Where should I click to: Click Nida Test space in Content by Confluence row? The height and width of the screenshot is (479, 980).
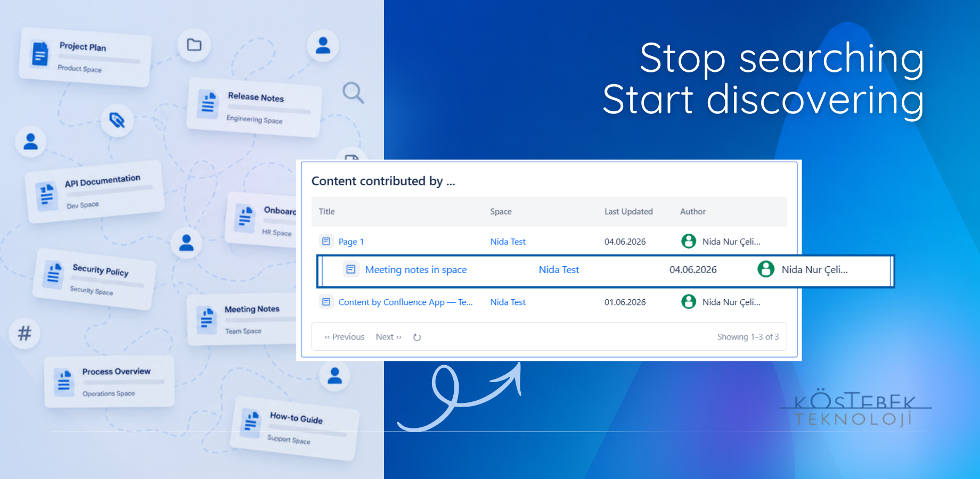pyautogui.click(x=508, y=302)
